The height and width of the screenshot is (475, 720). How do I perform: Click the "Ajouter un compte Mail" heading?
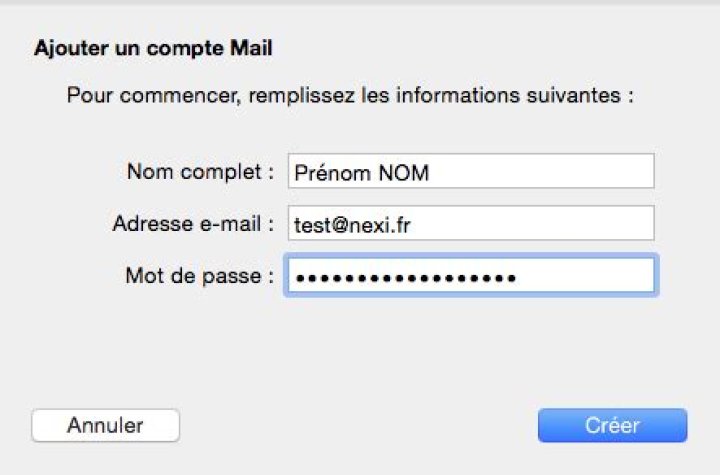(153, 47)
